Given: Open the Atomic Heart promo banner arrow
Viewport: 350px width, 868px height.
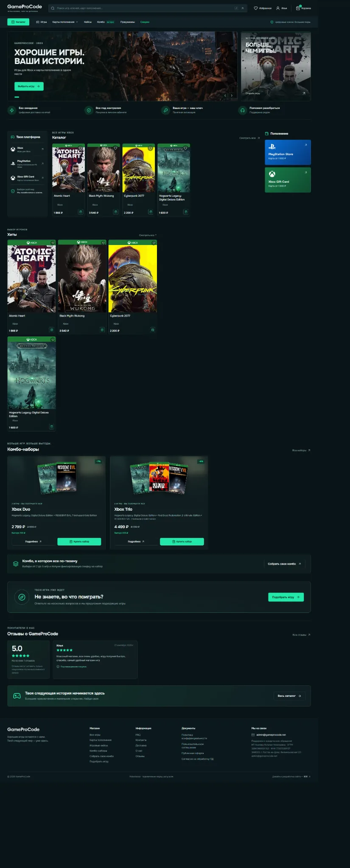Looking at the screenshot, I should tap(304, 93).
